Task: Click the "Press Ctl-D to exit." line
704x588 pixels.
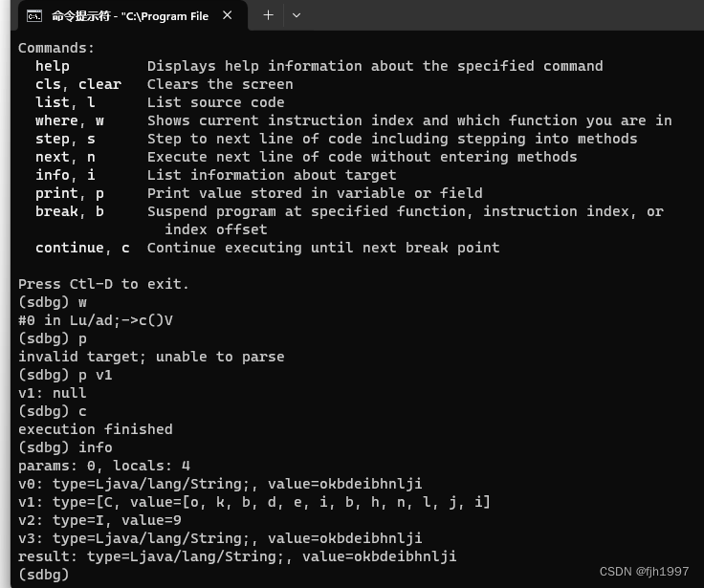Action: coord(103,284)
